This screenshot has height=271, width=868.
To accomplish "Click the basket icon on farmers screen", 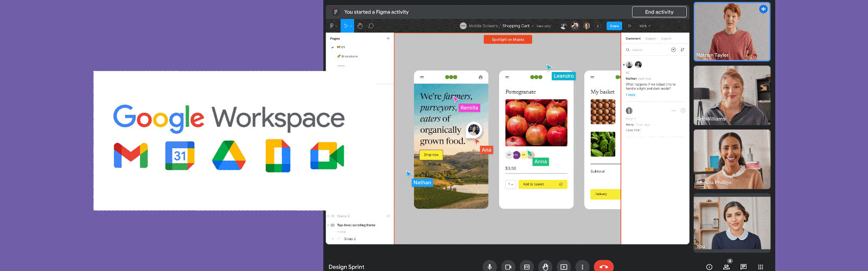I will [481, 77].
